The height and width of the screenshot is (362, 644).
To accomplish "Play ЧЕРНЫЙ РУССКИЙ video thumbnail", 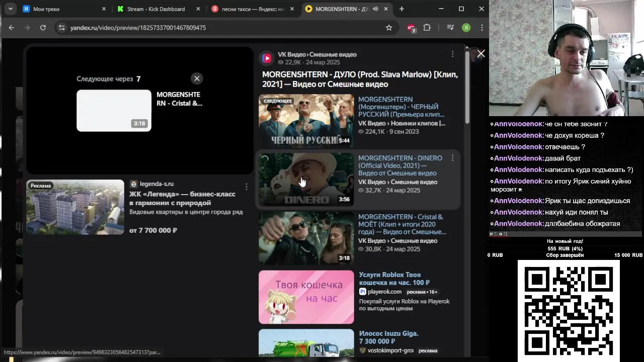I will (306, 121).
